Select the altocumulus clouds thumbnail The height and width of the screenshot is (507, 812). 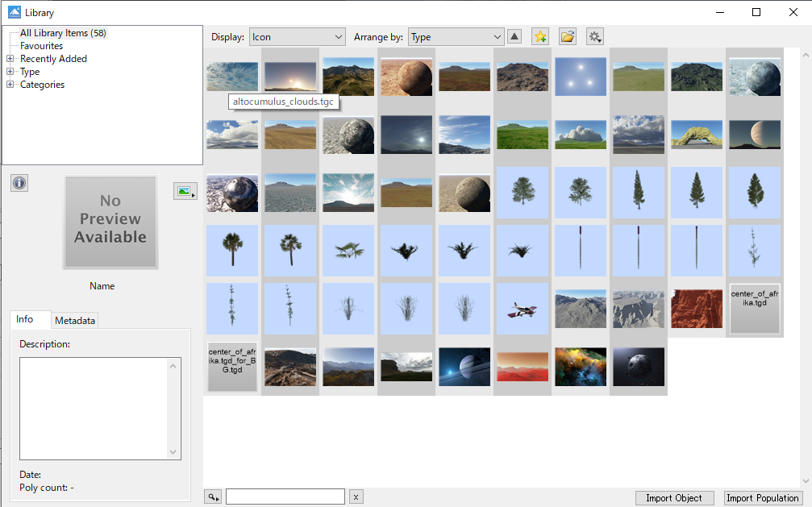coord(232,77)
